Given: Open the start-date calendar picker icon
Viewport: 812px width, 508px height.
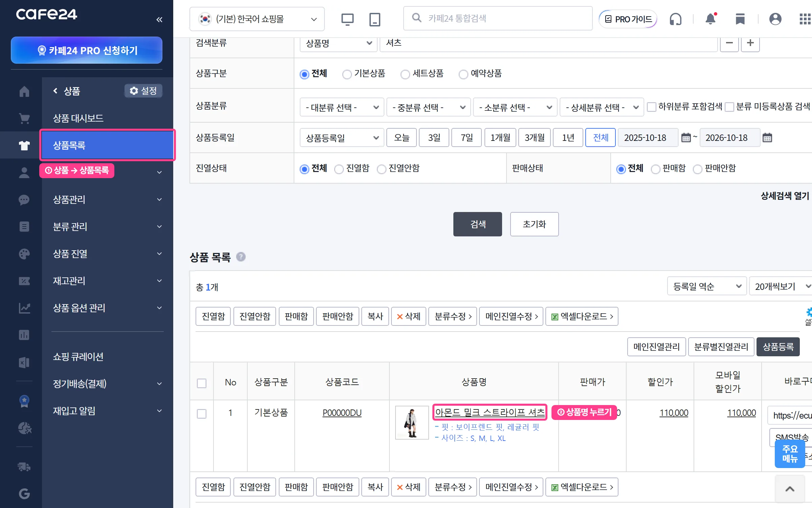Looking at the screenshot, I should [x=686, y=137].
